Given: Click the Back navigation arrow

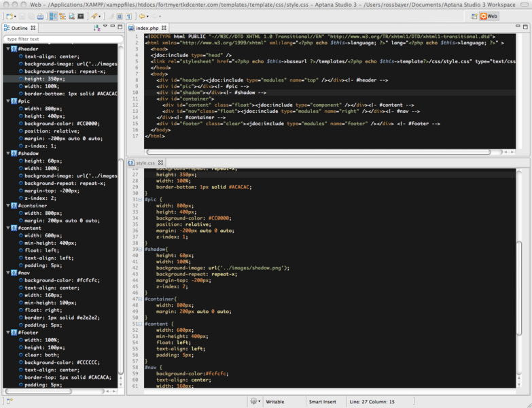Looking at the screenshot, I should pyautogui.click(x=142, y=16).
